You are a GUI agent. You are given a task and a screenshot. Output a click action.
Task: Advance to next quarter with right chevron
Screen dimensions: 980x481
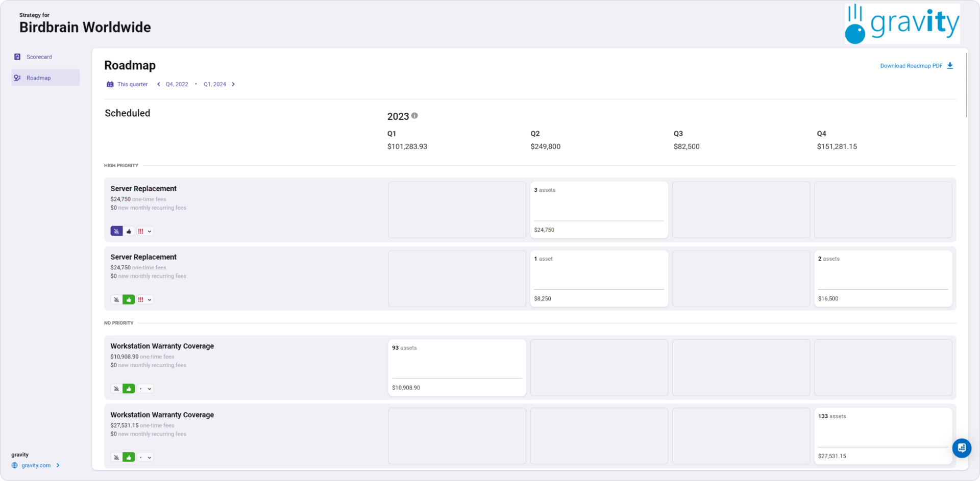[x=233, y=84]
